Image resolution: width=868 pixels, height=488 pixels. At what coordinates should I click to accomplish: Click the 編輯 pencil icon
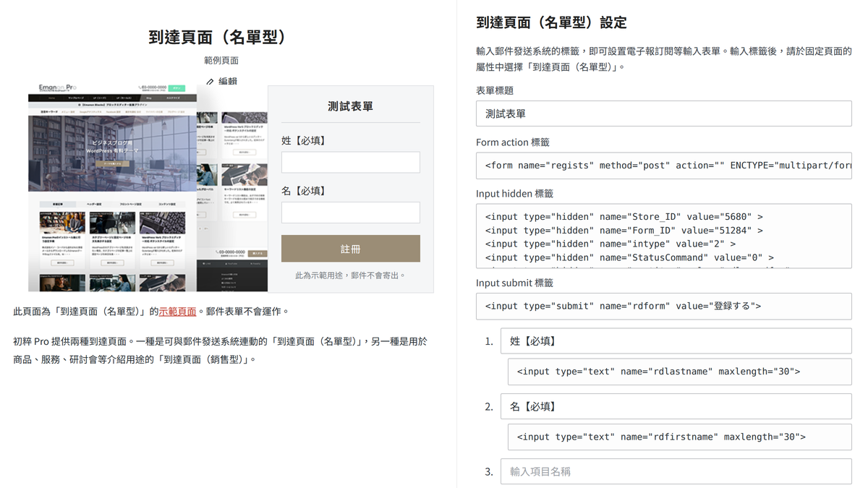(x=210, y=82)
